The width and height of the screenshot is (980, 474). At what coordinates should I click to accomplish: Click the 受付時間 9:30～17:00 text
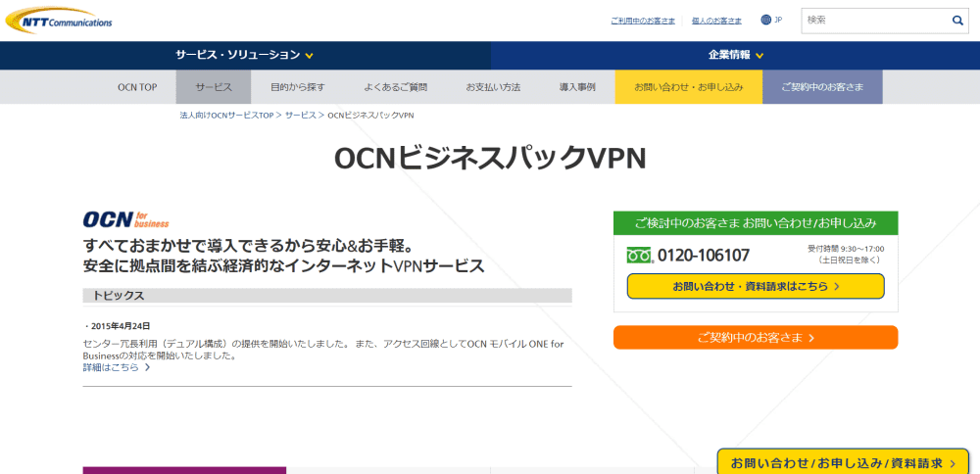(847, 249)
